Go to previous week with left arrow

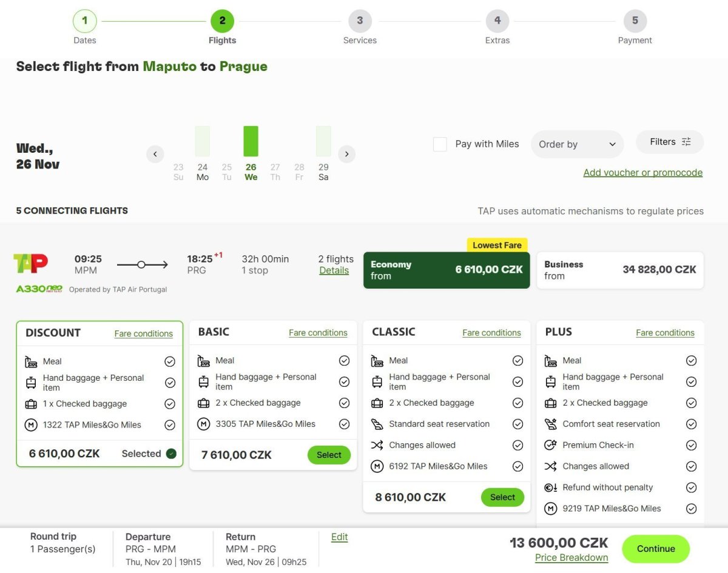click(155, 154)
